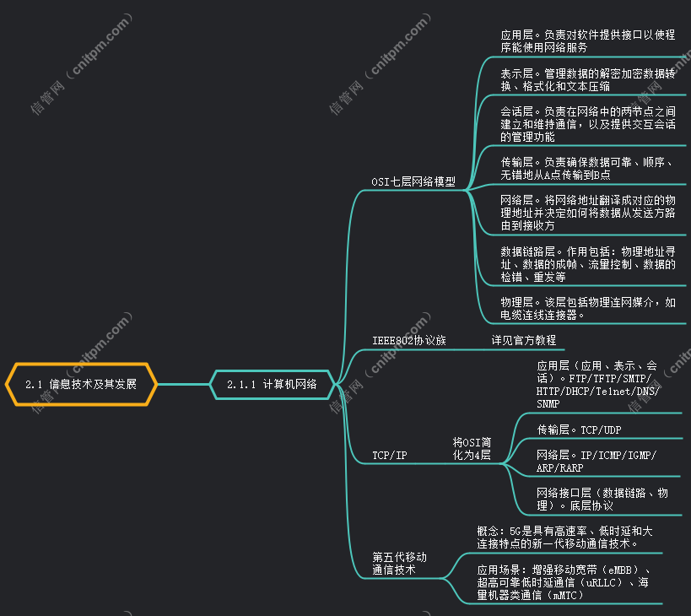Click the IEEE802协议族 node
This screenshot has height=616, width=691.
coord(409,340)
